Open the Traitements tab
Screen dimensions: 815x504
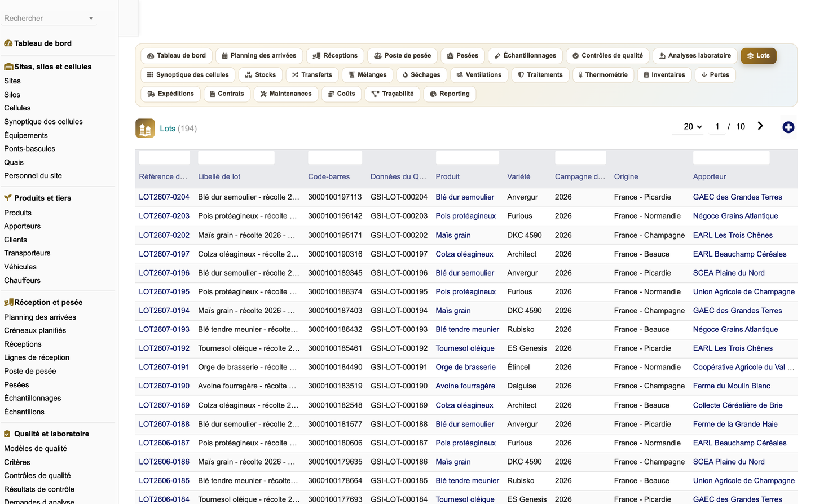coord(540,75)
